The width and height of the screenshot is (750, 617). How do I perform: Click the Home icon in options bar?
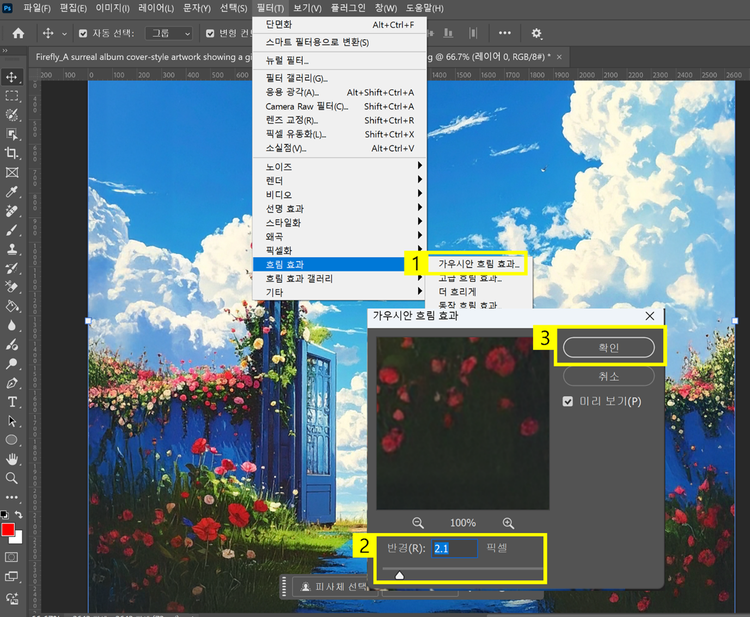point(18,33)
